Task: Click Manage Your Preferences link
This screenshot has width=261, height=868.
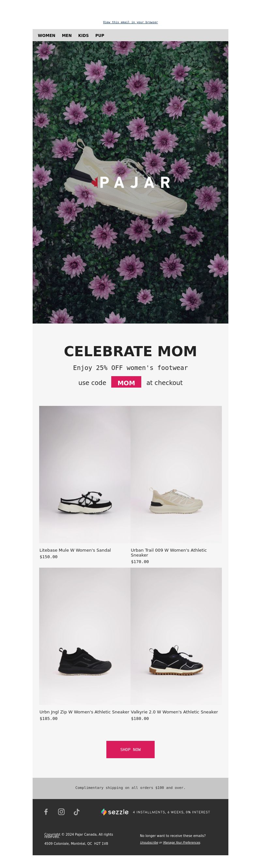Action: [x=182, y=843]
